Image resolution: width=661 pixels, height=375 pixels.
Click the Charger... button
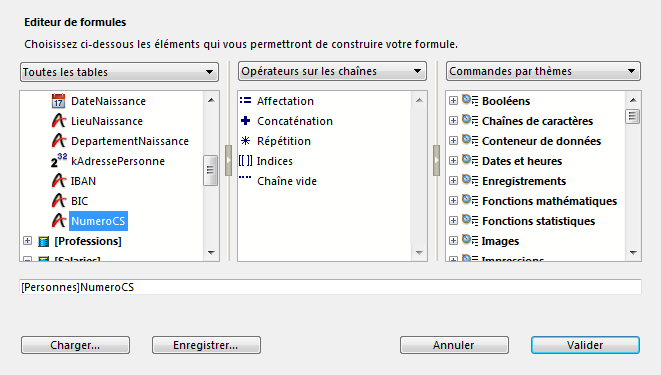75,345
